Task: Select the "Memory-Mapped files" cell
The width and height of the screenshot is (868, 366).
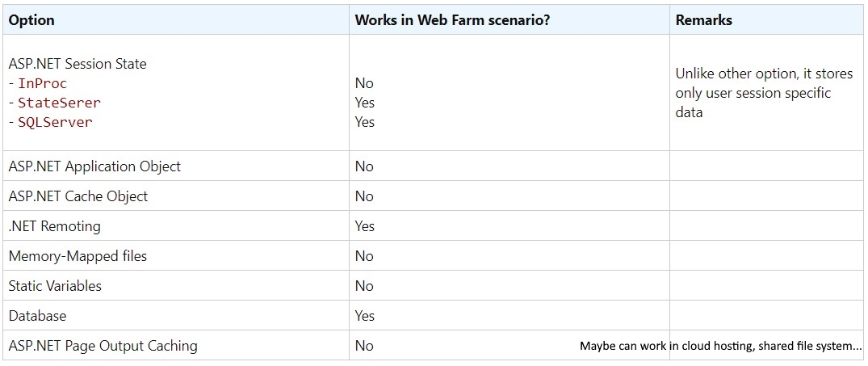Action: (78, 256)
